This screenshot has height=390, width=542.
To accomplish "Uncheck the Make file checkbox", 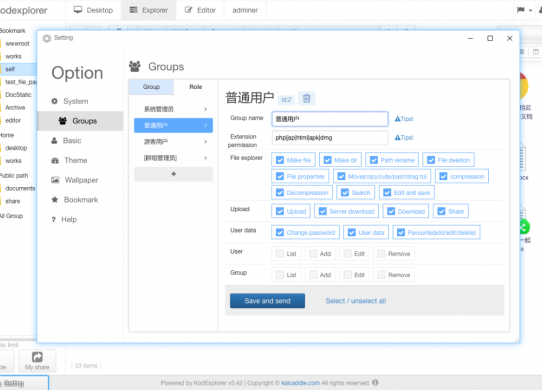I will coord(280,160).
